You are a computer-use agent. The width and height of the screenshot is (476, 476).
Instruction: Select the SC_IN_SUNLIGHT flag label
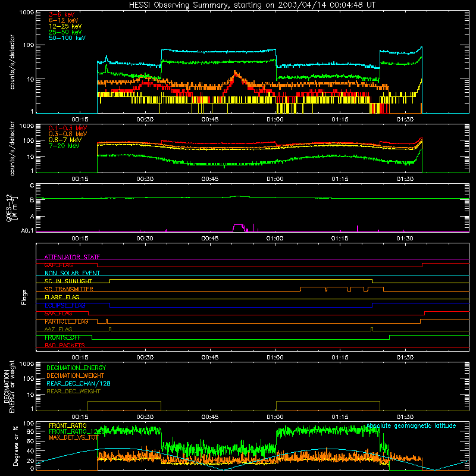pyautogui.click(x=68, y=281)
